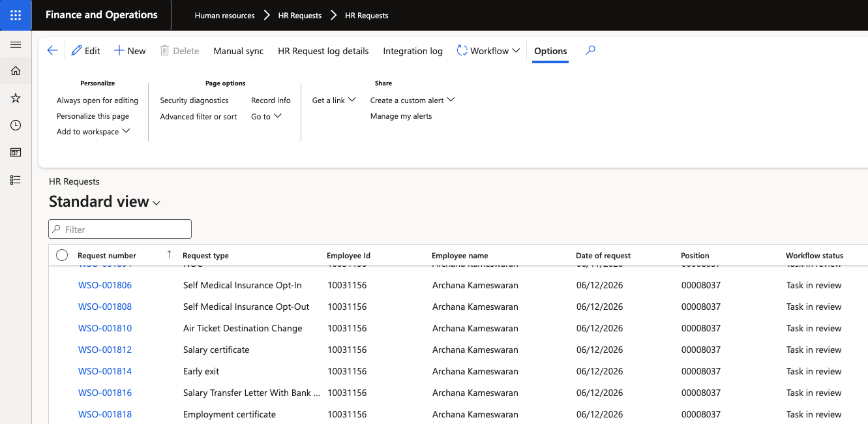This screenshot has width=868, height=424.
Task: Toggle the select-all rows circle
Action: tap(62, 255)
